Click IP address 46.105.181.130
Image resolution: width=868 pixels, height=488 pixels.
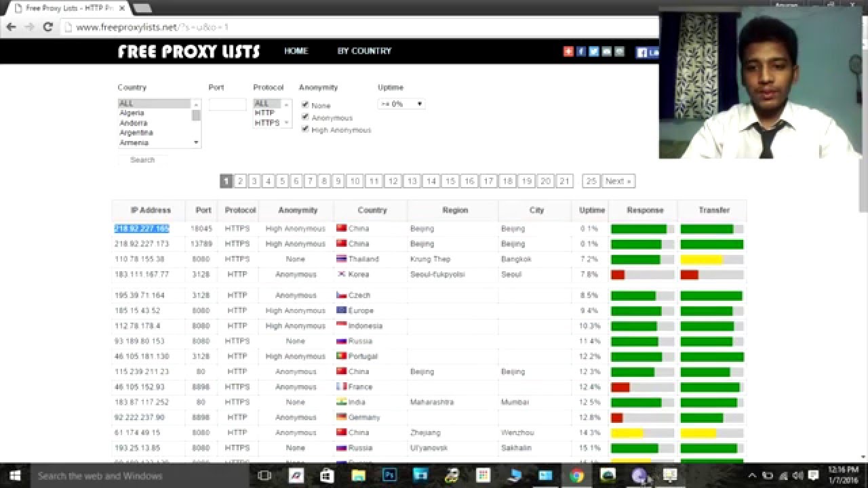coord(142,357)
